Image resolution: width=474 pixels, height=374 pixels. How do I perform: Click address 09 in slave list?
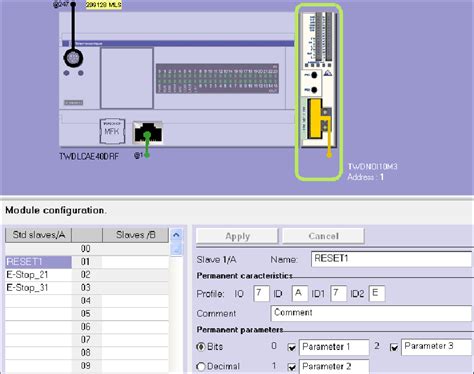pyautogui.click(x=86, y=366)
